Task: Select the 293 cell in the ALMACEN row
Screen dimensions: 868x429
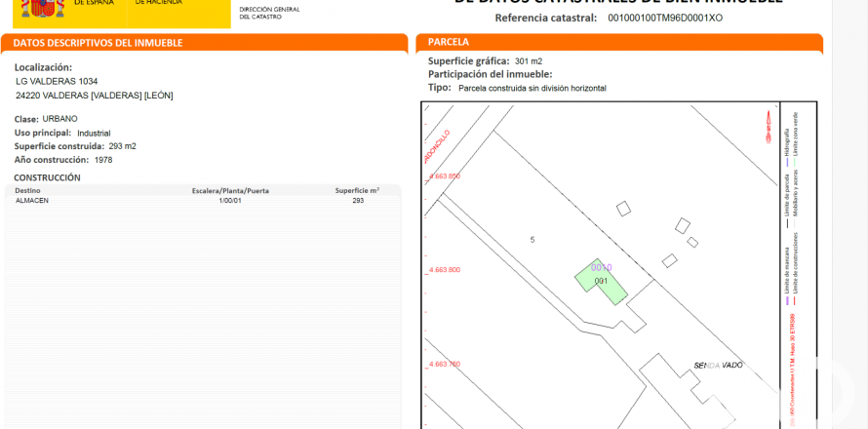Action: 358,201
